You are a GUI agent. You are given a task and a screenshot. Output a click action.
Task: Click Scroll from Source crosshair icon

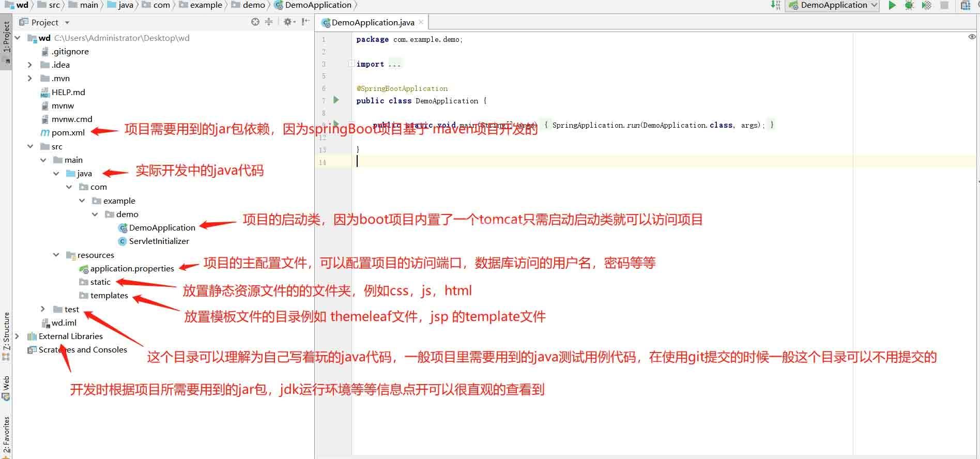[255, 22]
